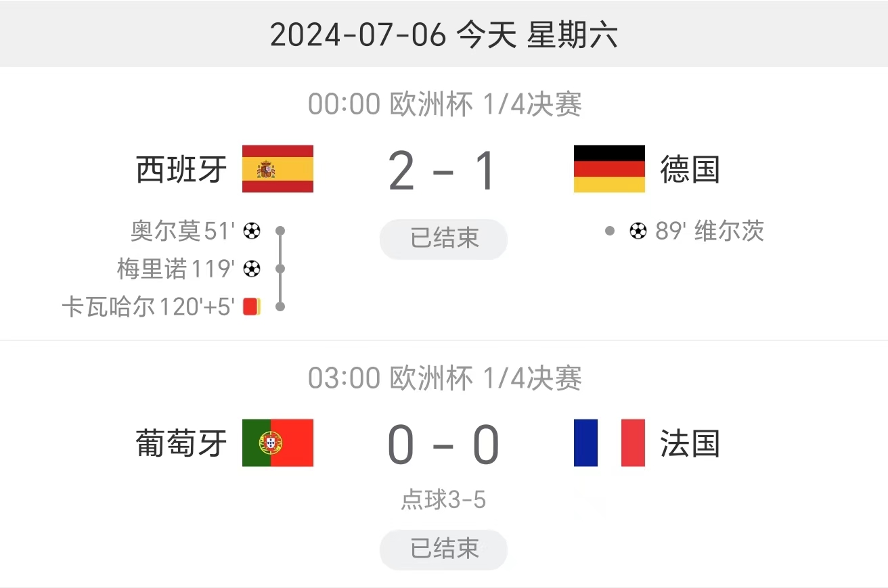The height and width of the screenshot is (588, 888).
Task: Select the 0 - 0 match score
Action: pyautogui.click(x=443, y=446)
